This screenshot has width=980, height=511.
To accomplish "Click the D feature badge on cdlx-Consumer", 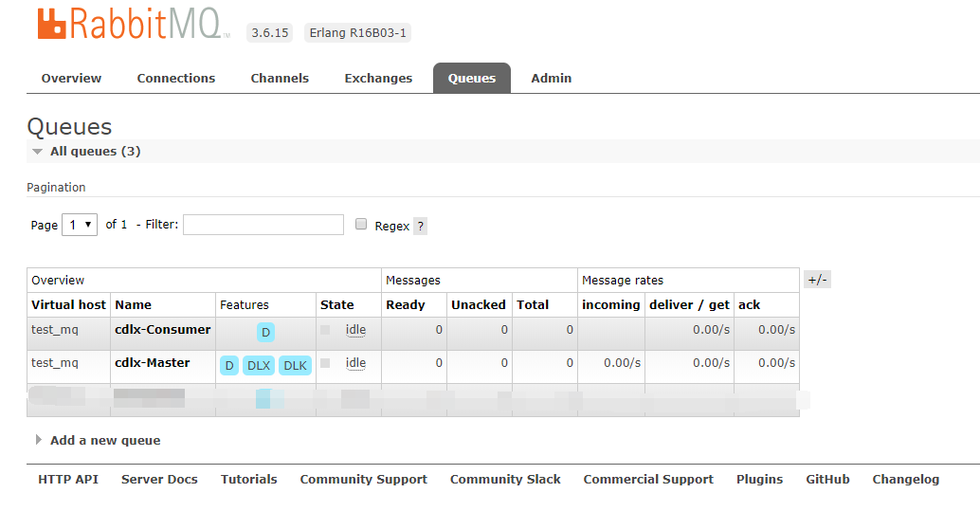I will (x=265, y=332).
